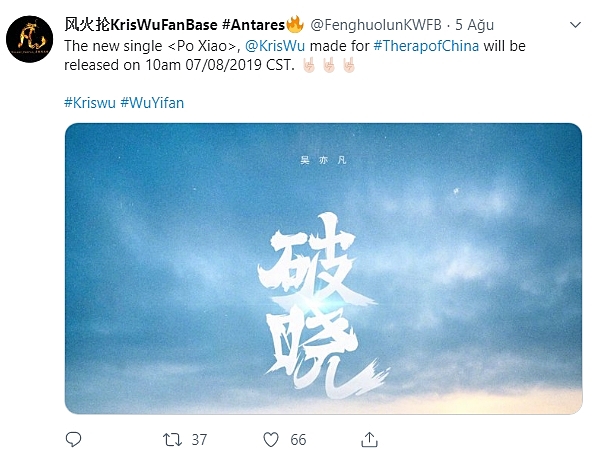
Task: Select the #WuYifan hashtag link
Action: point(152,103)
